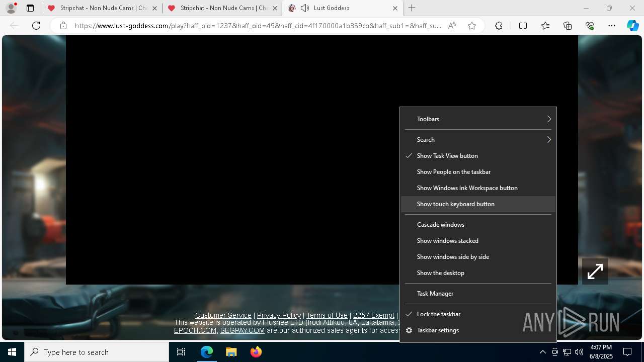Screen dimensions: 644x362
Task: Open network status tray icon
Action: click(567, 352)
